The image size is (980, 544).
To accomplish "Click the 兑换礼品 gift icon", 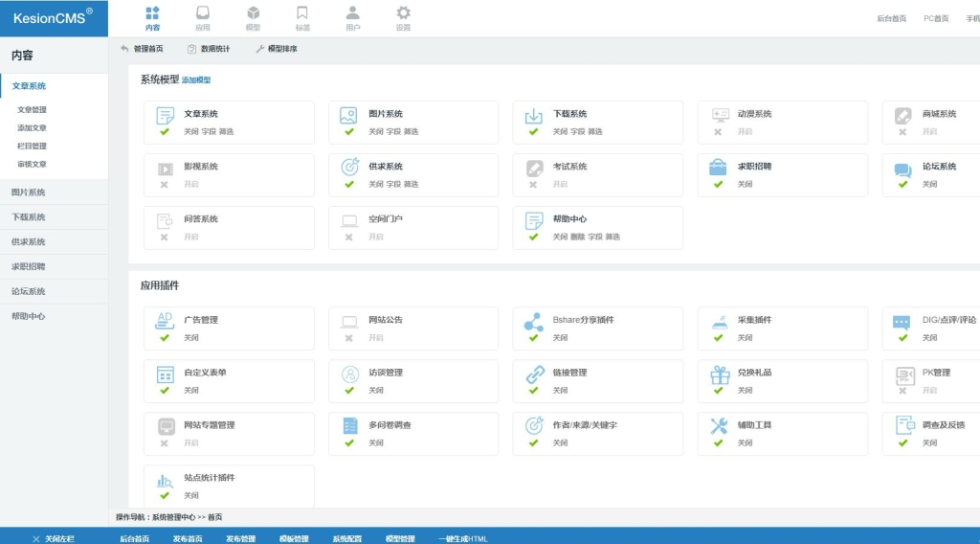I will [x=720, y=374].
